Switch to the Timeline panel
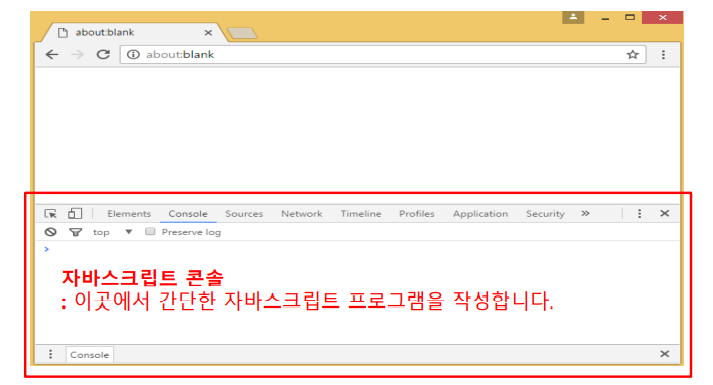The image size is (713, 385). click(x=361, y=214)
